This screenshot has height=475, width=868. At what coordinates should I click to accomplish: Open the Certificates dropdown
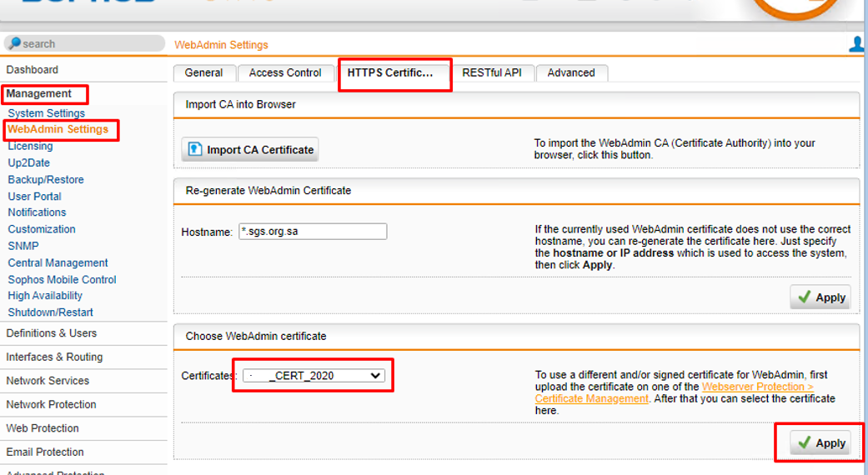pos(314,376)
